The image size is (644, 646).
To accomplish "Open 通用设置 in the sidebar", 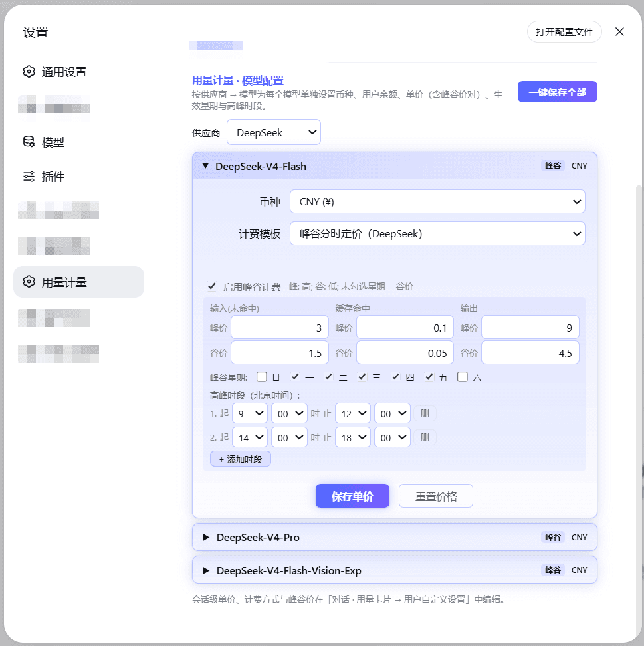I will (78, 72).
